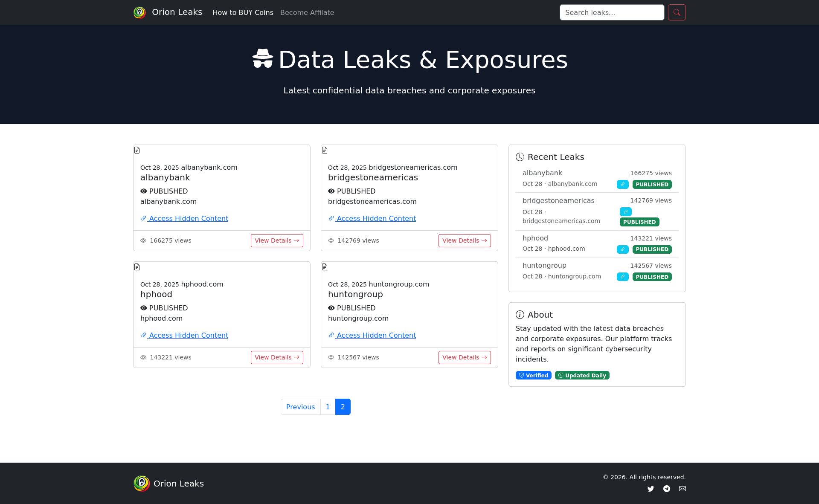Click the PUBLISHED eye icon on huntongroup card
This screenshot has height=504, width=819.
[331, 308]
